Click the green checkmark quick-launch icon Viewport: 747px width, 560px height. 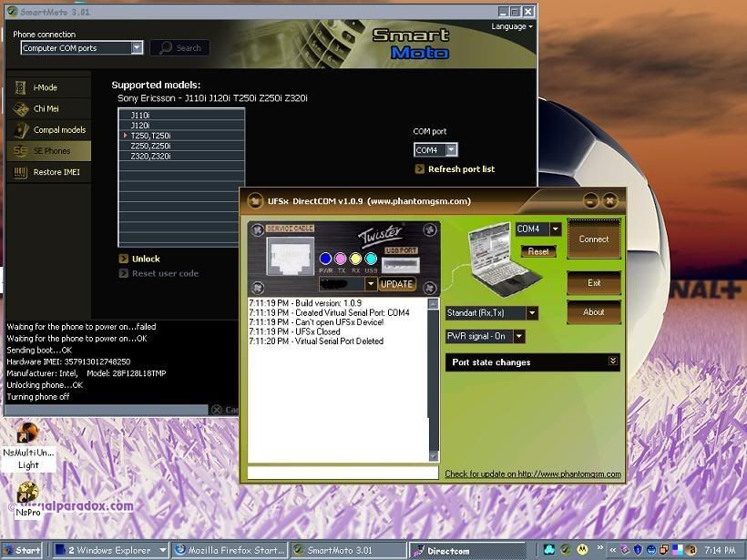[x=566, y=549]
